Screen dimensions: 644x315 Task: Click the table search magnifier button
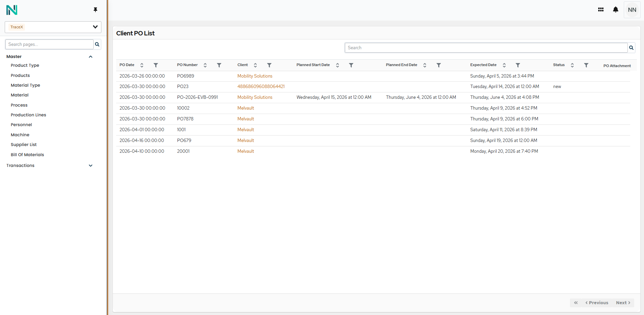pyautogui.click(x=631, y=48)
